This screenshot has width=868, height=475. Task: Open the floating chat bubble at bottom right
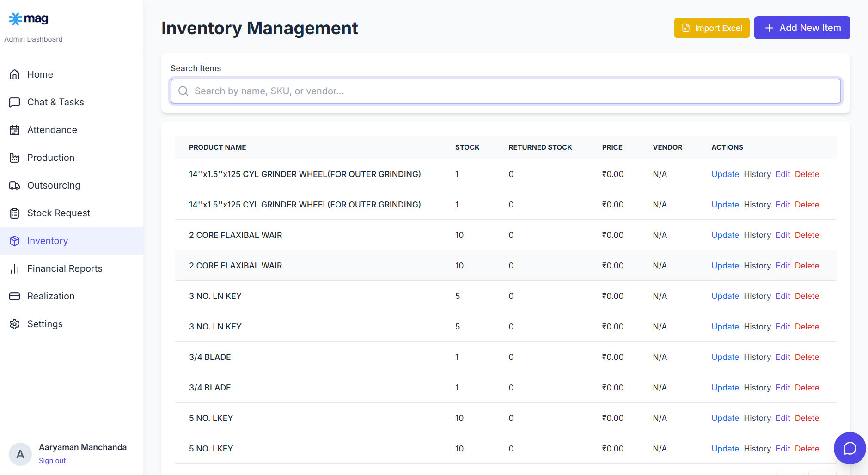pyautogui.click(x=850, y=448)
